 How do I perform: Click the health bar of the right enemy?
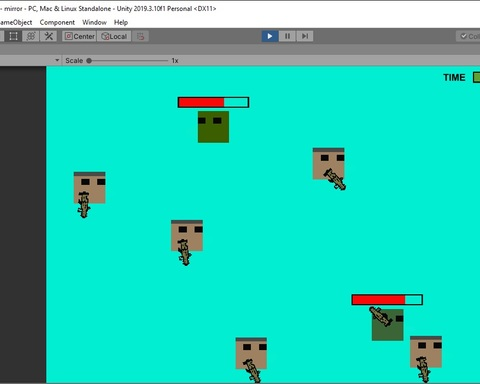(x=387, y=300)
